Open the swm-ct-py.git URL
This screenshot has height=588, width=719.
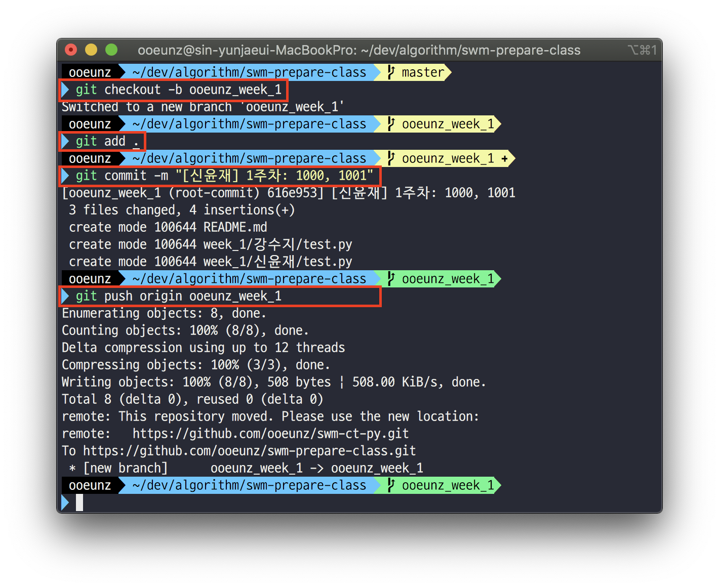(270, 434)
